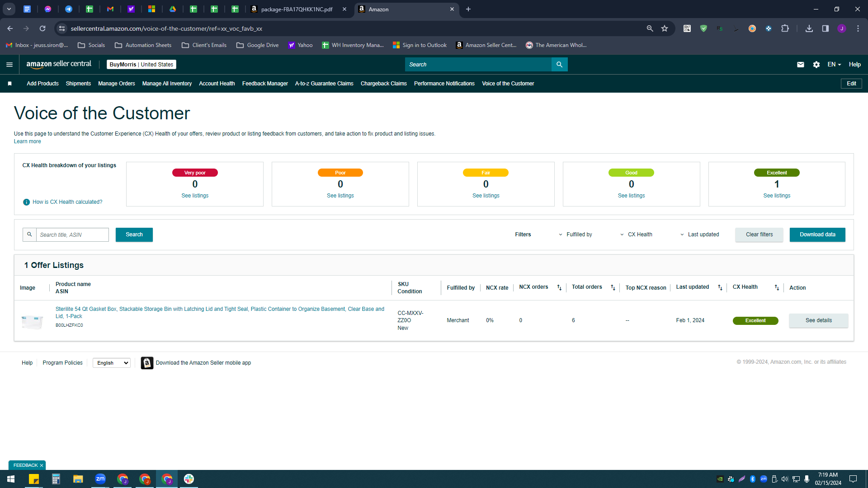Open Zoom from the taskbar
The width and height of the screenshot is (868, 488).
(x=100, y=479)
